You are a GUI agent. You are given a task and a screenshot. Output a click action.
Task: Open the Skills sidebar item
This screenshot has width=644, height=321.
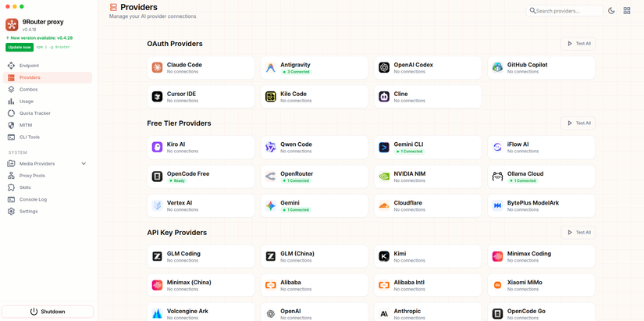[x=48, y=187]
